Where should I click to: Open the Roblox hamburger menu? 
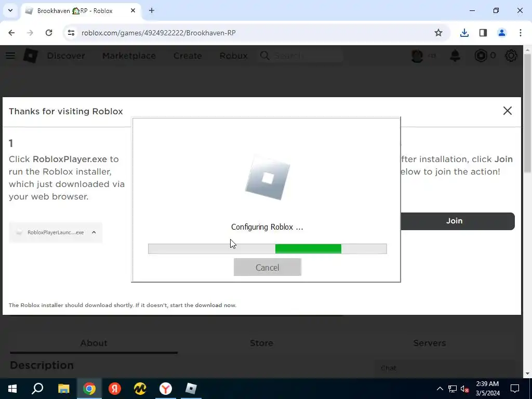[x=10, y=56]
